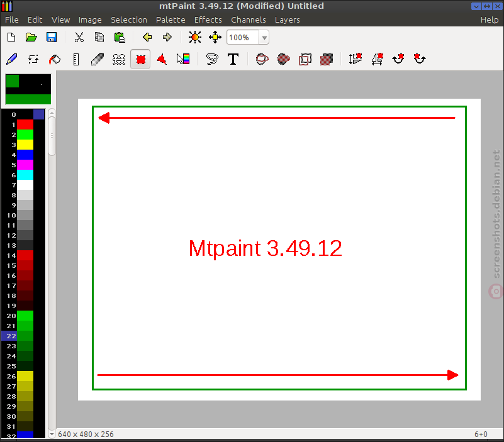Click the Outline Selection icon
Screen dimensions: 504x442
tap(305, 60)
